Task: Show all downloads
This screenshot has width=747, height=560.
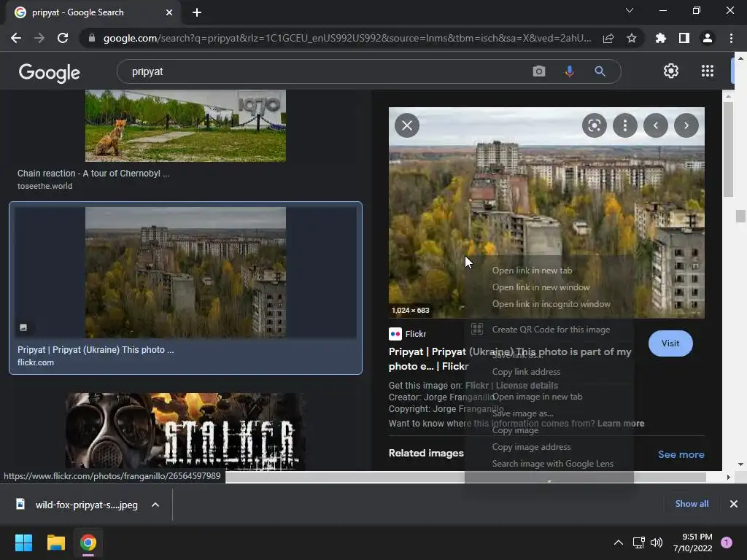Action: [692, 504]
